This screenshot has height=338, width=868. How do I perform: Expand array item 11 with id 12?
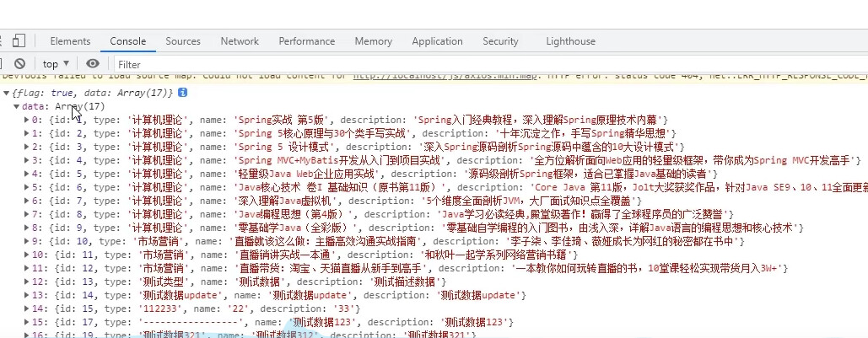27,268
